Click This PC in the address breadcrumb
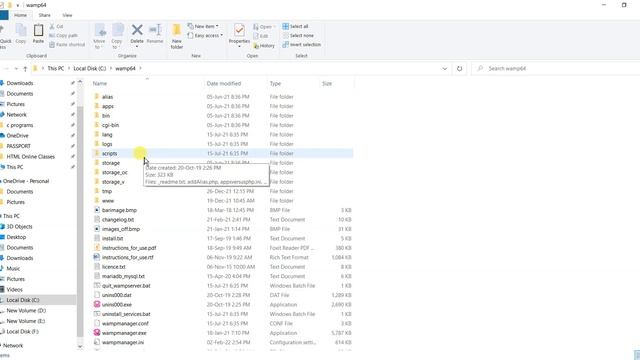 pos(56,68)
